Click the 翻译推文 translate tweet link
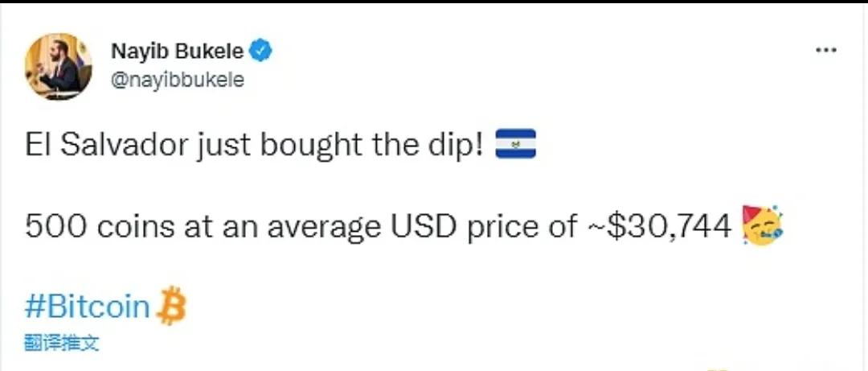 tap(61, 343)
